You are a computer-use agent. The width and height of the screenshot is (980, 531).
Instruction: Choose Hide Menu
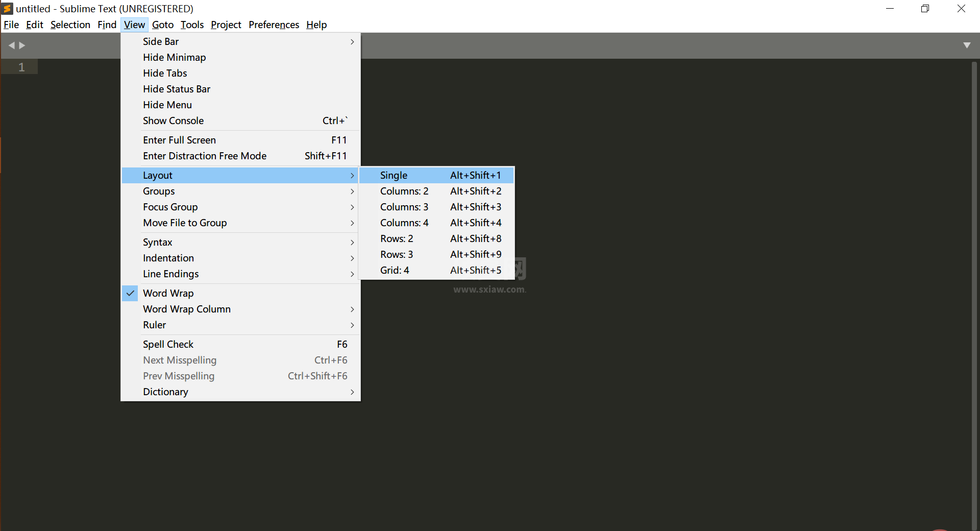[241, 105]
